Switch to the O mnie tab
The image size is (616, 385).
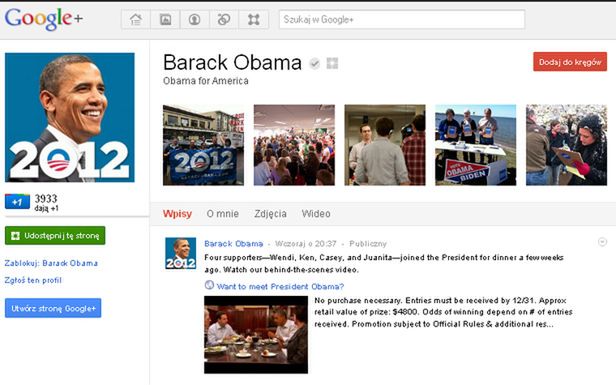point(223,214)
